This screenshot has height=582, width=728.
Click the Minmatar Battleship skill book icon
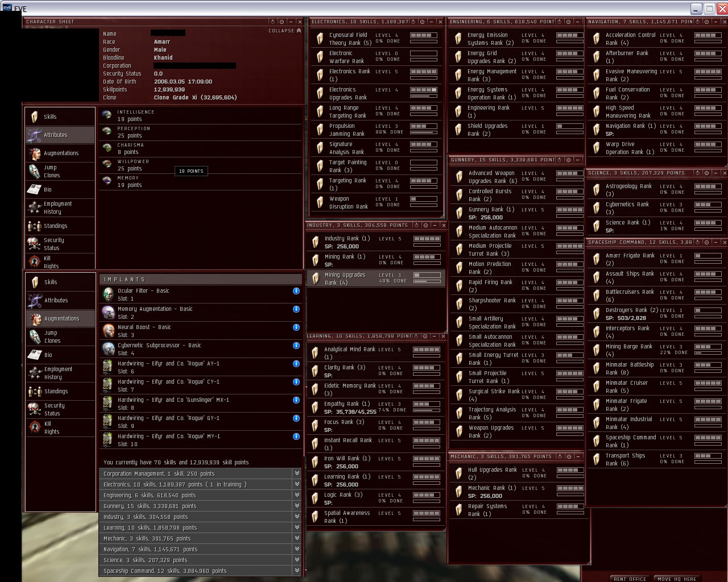click(596, 368)
